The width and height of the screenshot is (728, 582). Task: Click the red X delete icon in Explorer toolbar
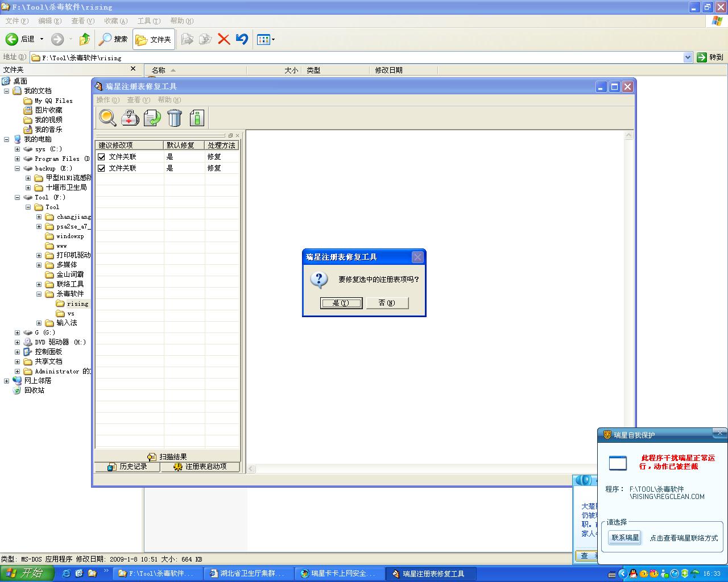[224, 39]
